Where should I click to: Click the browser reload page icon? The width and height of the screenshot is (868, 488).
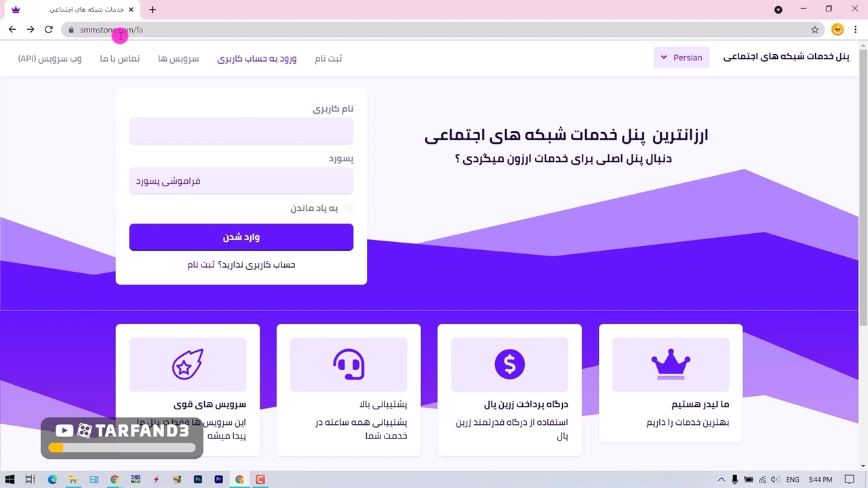tap(48, 30)
